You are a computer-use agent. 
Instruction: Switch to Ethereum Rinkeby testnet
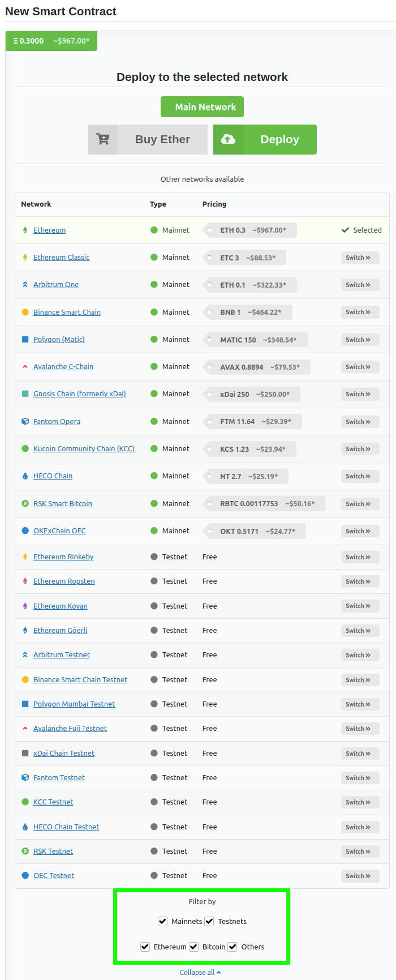point(360,557)
